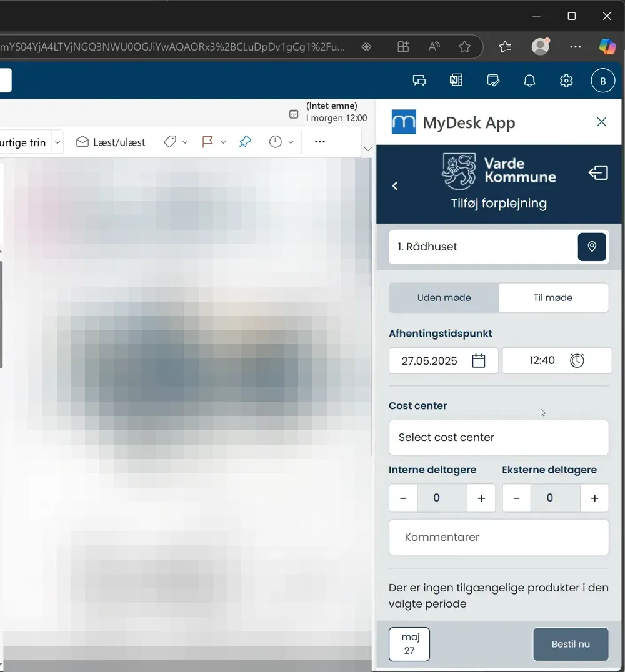Click the 27.05.2025 pickup date field
The image size is (625, 672).
444,360
